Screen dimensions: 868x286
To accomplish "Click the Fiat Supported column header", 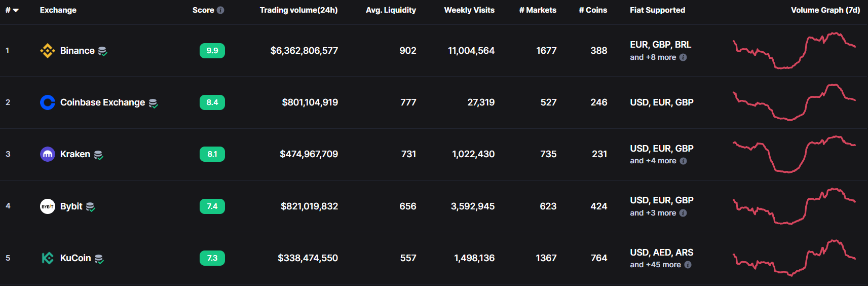I will click(658, 10).
